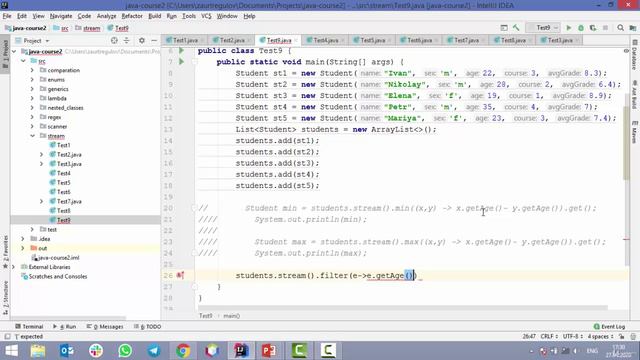This screenshot has width=640, height=360.
Task: Open Search Everywhere magnifier icon
Action: [x=620, y=28]
